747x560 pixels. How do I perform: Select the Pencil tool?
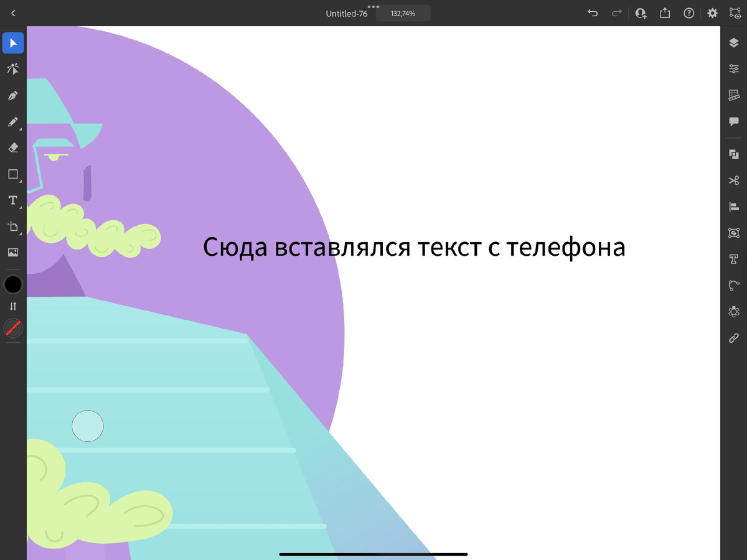(x=13, y=122)
